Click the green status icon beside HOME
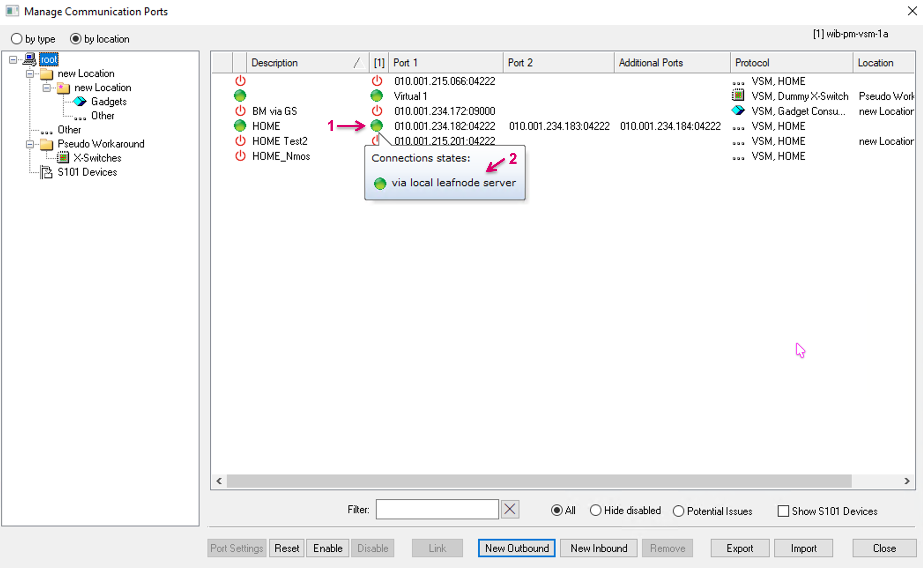 (240, 126)
